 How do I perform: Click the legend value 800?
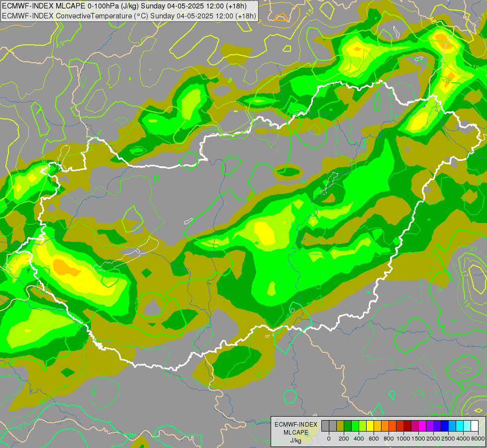click(x=389, y=439)
